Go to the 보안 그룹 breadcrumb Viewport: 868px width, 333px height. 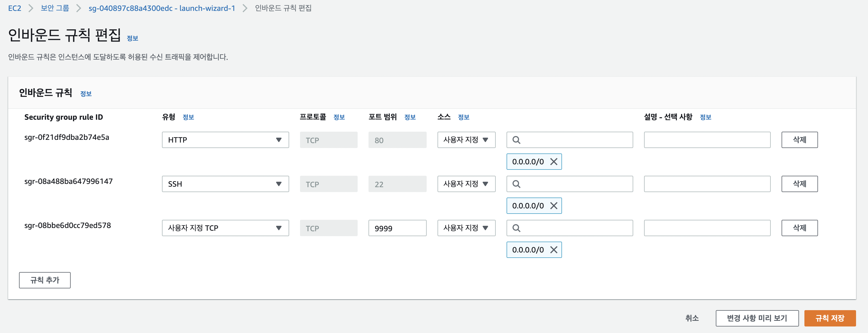(55, 8)
